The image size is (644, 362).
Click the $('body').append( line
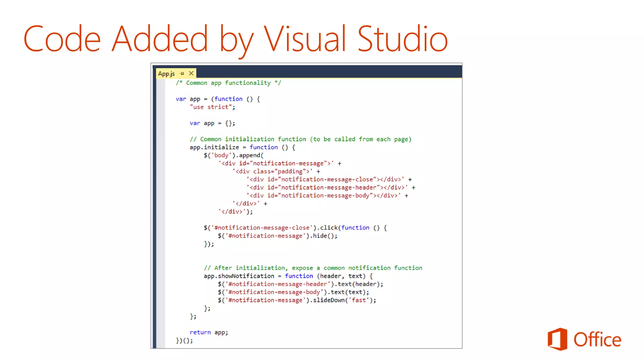(x=234, y=155)
